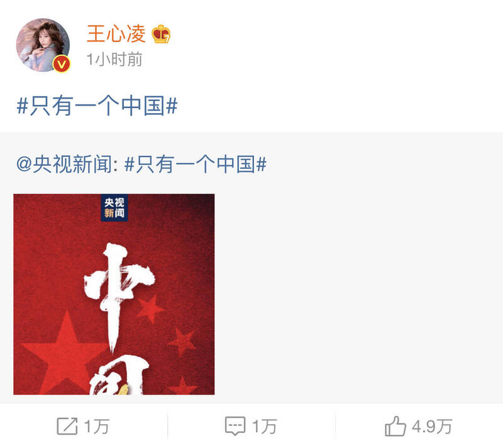Open the reposted #只有一个中国# hashtag
The image size is (503, 448).
[196, 164]
